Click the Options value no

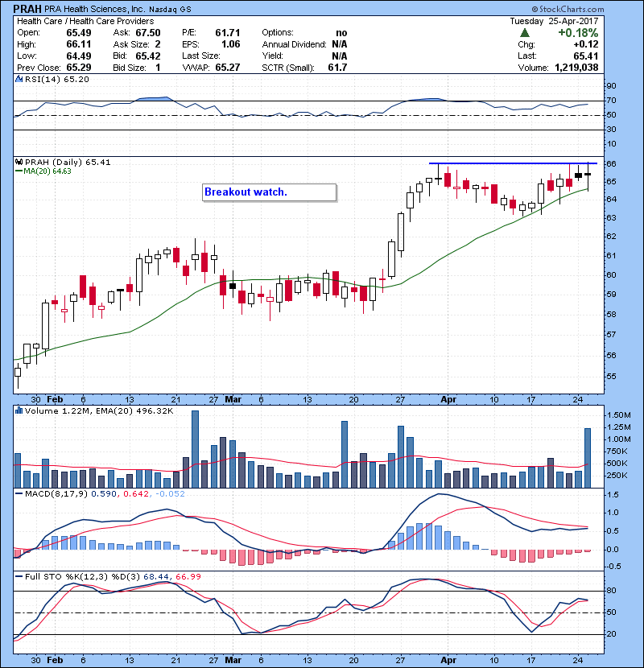coord(341,33)
